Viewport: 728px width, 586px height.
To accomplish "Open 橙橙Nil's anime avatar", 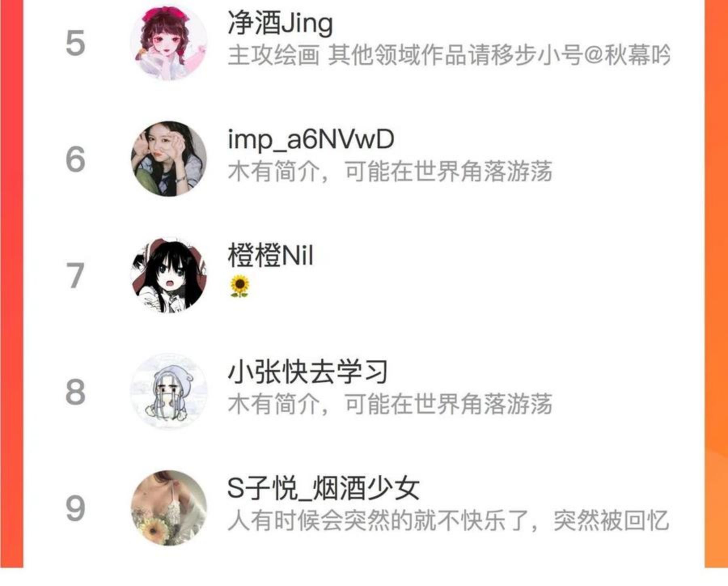I will [169, 275].
